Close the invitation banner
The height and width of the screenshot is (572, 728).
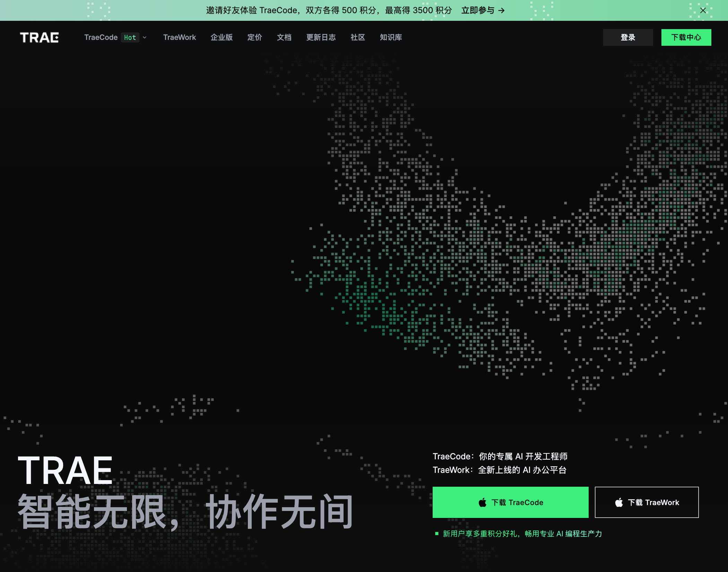click(x=703, y=10)
